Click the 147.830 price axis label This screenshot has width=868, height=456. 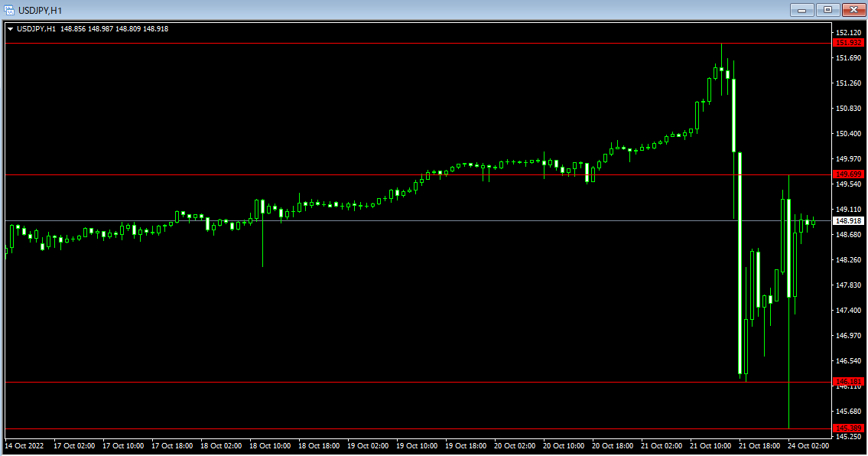[848, 285]
